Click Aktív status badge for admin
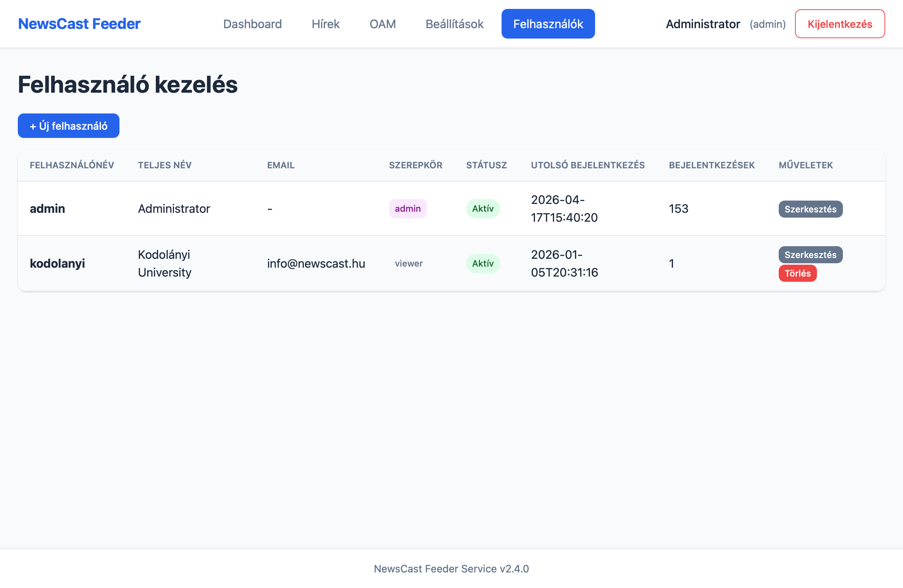Viewport: 903px width, 588px height. pos(483,209)
